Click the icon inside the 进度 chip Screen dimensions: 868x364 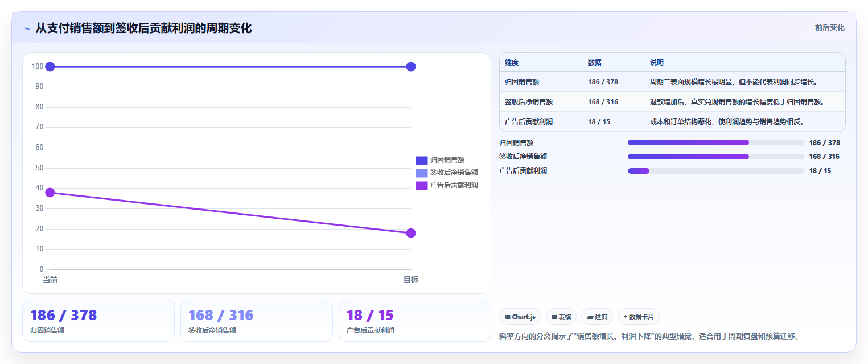[590, 317]
